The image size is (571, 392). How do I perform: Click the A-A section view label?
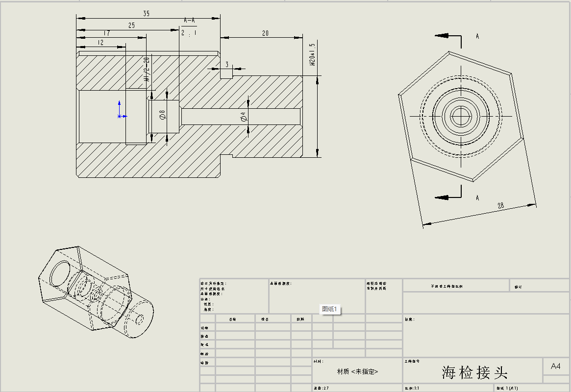189,20
